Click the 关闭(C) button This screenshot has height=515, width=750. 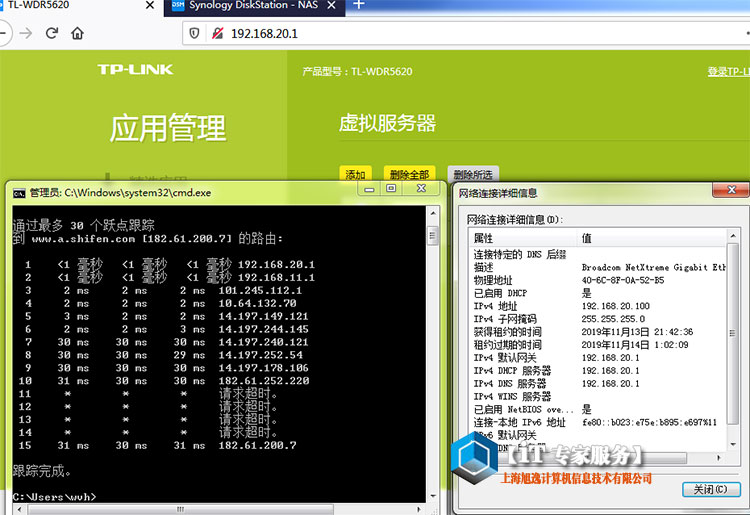pos(711,489)
